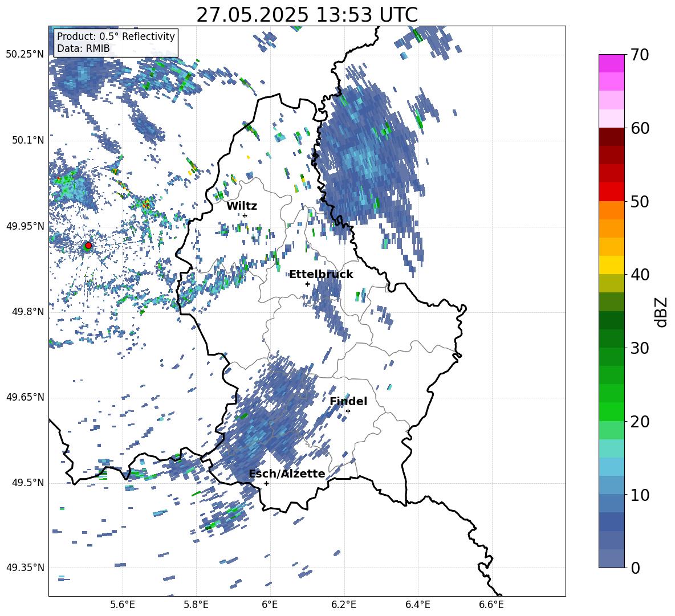Click the Data: RMIB text

[83, 48]
